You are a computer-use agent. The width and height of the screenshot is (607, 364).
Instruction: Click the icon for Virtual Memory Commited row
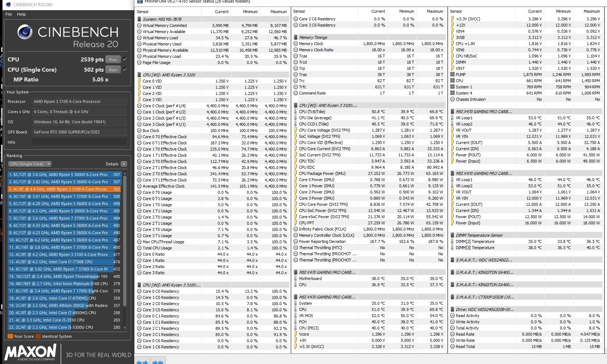coord(139,25)
